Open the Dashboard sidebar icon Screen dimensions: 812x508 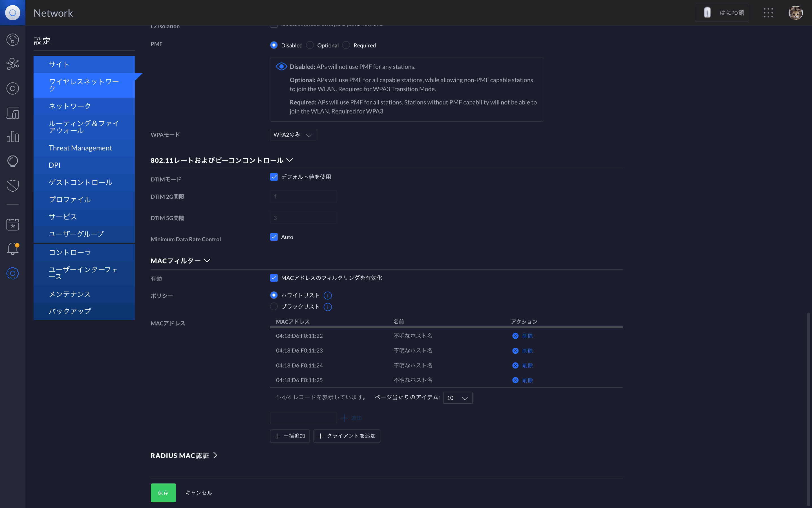(x=12, y=40)
